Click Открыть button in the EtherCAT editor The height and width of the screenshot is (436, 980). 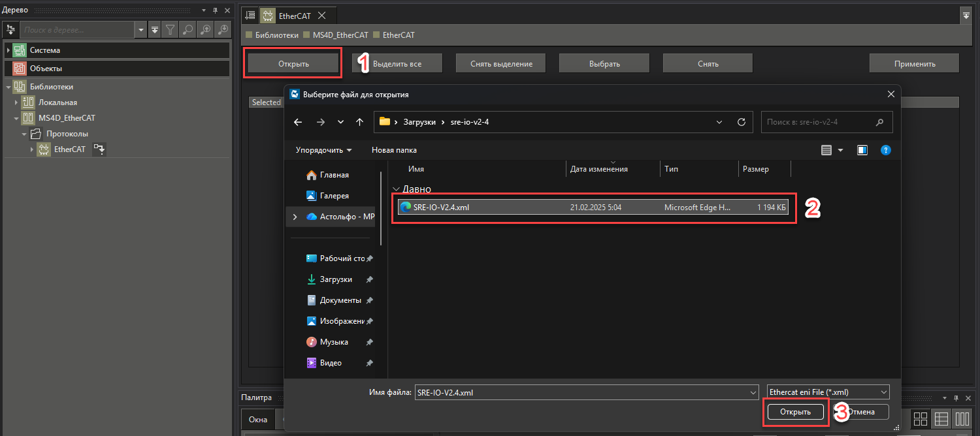(x=293, y=63)
